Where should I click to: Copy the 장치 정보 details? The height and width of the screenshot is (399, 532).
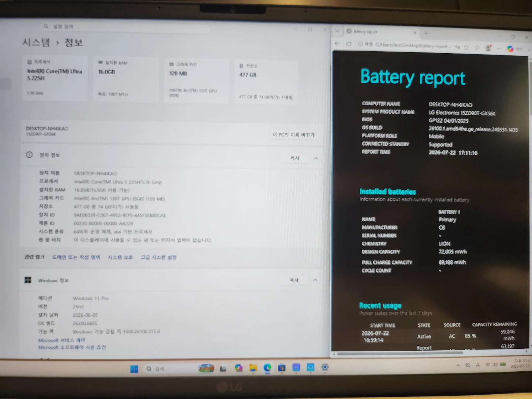click(295, 158)
